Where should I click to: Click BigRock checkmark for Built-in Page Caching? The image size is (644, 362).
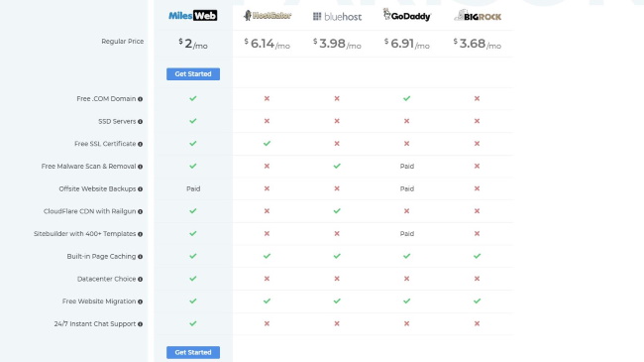pyautogui.click(x=477, y=256)
